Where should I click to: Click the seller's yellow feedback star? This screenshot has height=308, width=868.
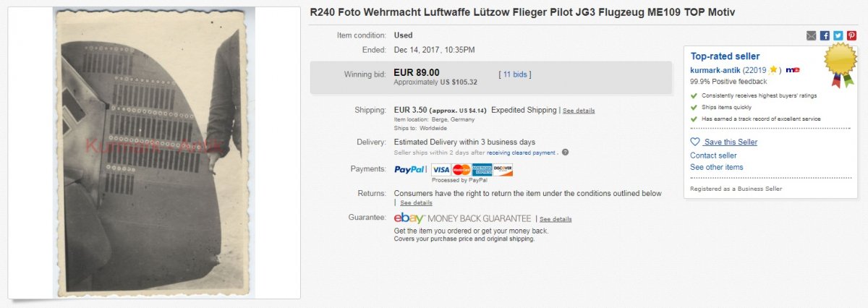pos(773,70)
